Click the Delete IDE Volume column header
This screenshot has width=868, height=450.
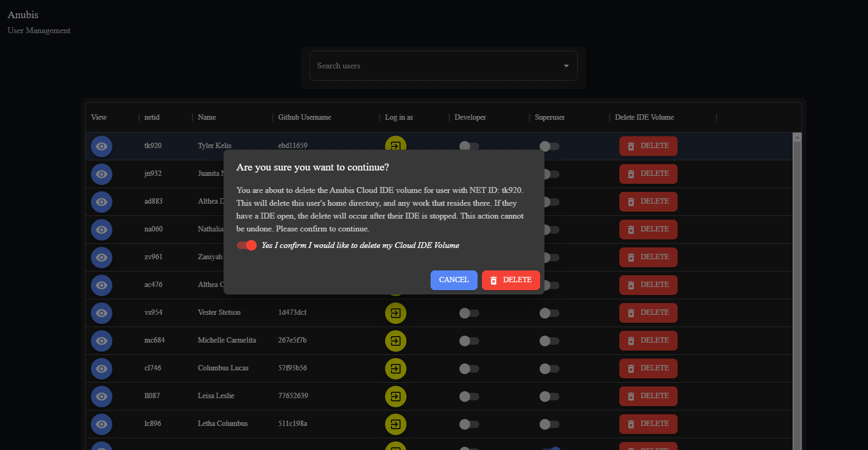coord(644,118)
